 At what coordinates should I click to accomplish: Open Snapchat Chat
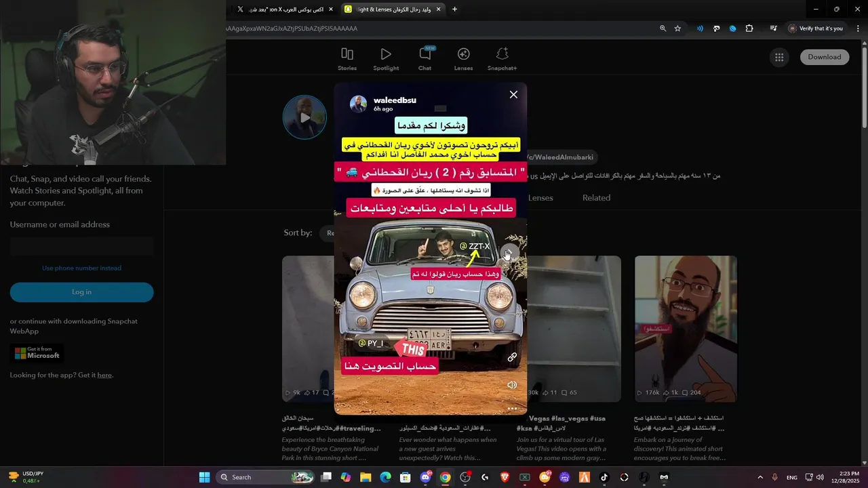pyautogui.click(x=425, y=59)
